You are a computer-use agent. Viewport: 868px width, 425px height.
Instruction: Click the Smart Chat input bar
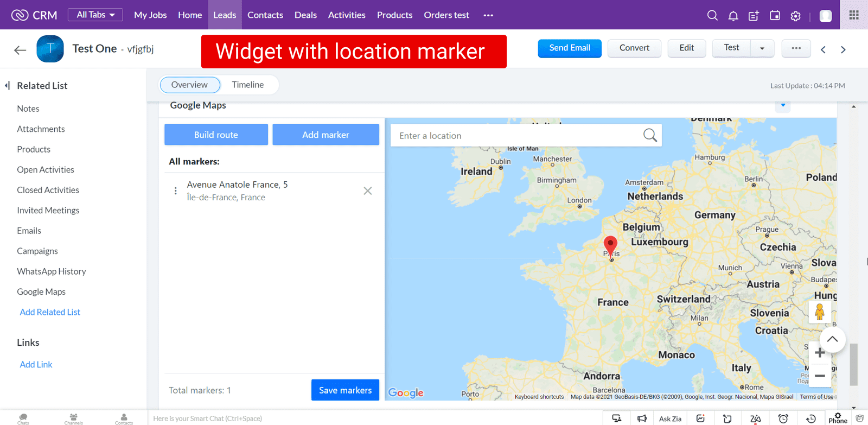(374, 418)
